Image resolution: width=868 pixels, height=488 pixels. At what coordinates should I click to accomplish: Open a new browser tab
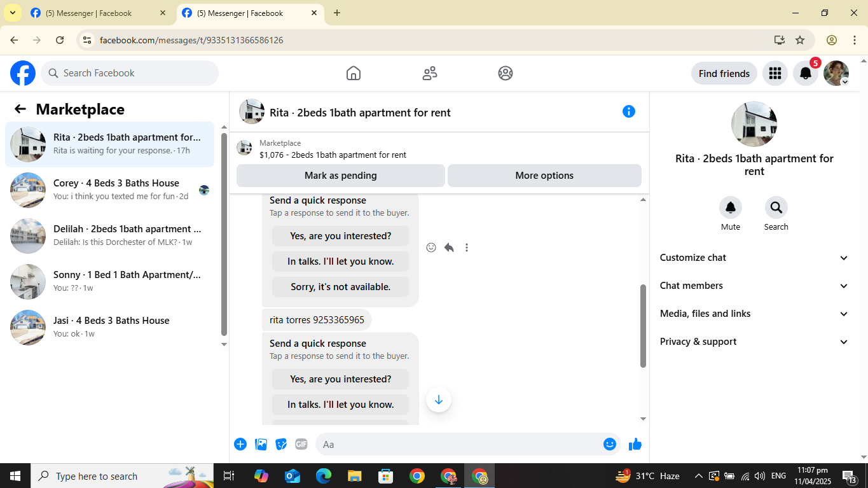pos(337,13)
